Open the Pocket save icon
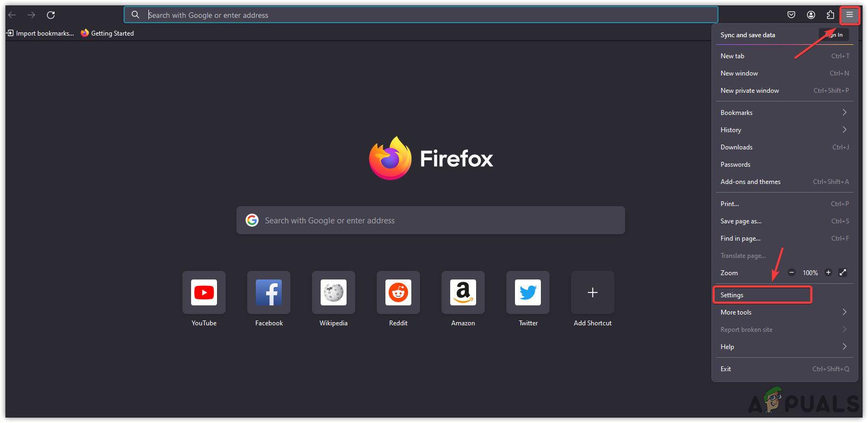 [791, 15]
